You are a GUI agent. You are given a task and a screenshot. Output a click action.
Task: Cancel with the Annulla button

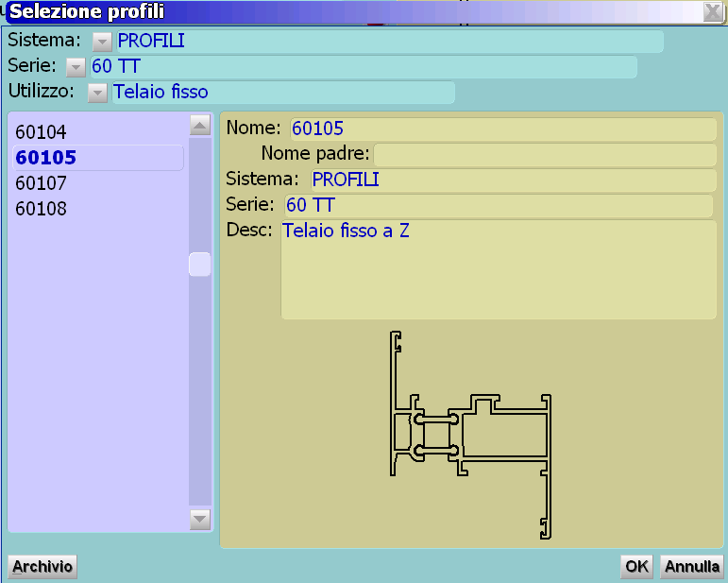692,567
